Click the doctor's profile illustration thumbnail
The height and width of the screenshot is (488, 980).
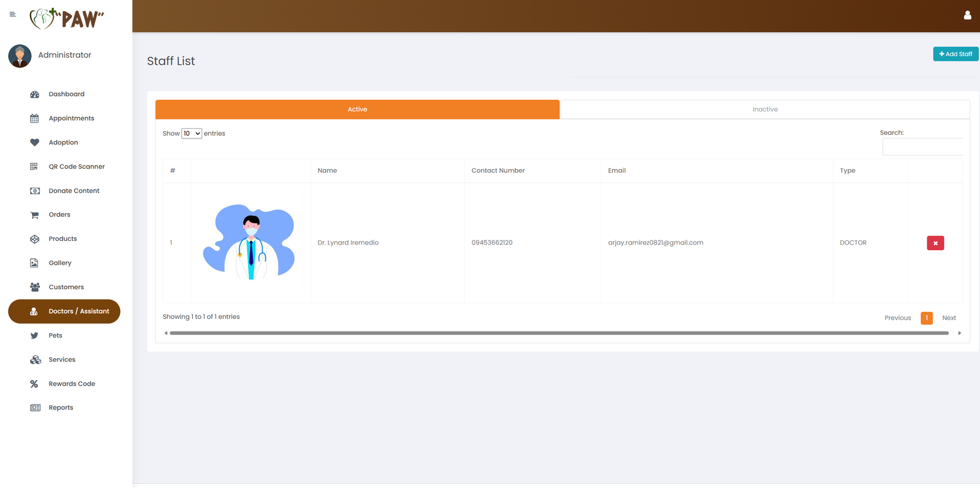click(250, 242)
